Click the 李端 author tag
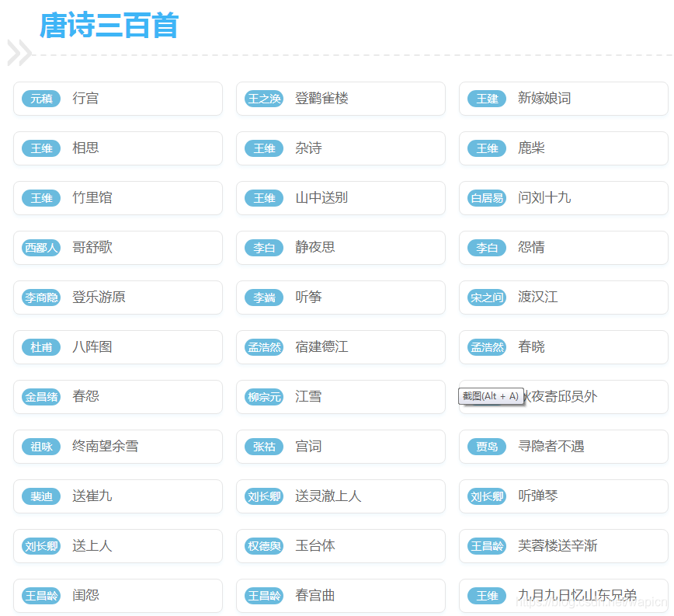The width and height of the screenshot is (674, 616). pyautogui.click(x=264, y=298)
